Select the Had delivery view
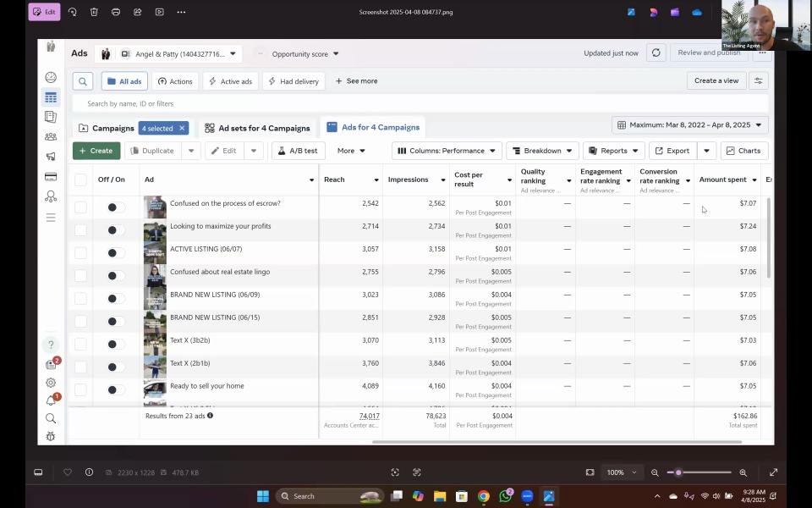 (x=294, y=81)
